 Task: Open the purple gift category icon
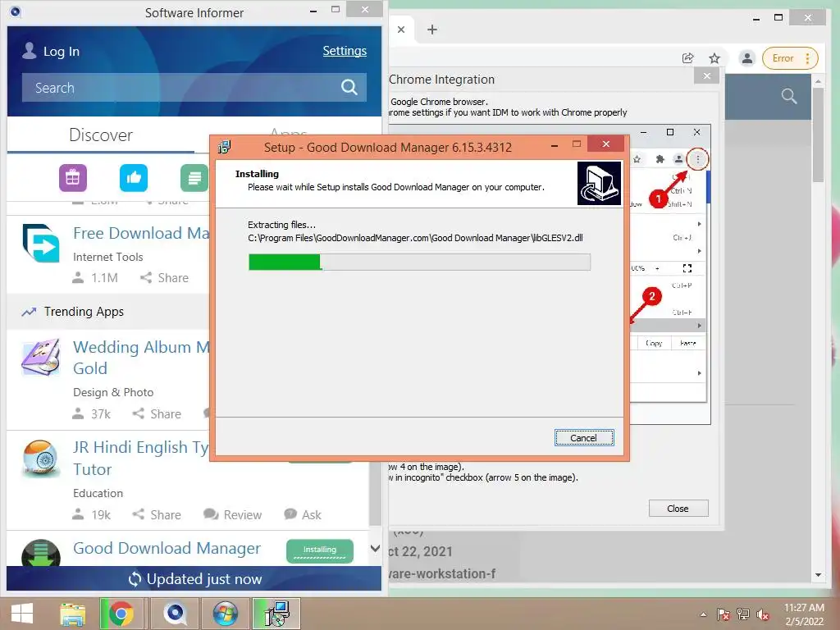pos(73,178)
